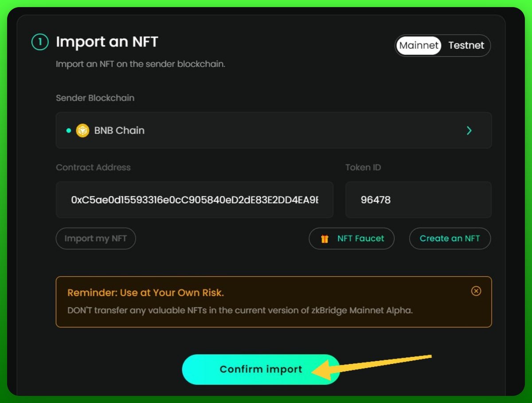Click the chevron arrow in BNB Chain row
The height and width of the screenshot is (403, 532).
(469, 130)
